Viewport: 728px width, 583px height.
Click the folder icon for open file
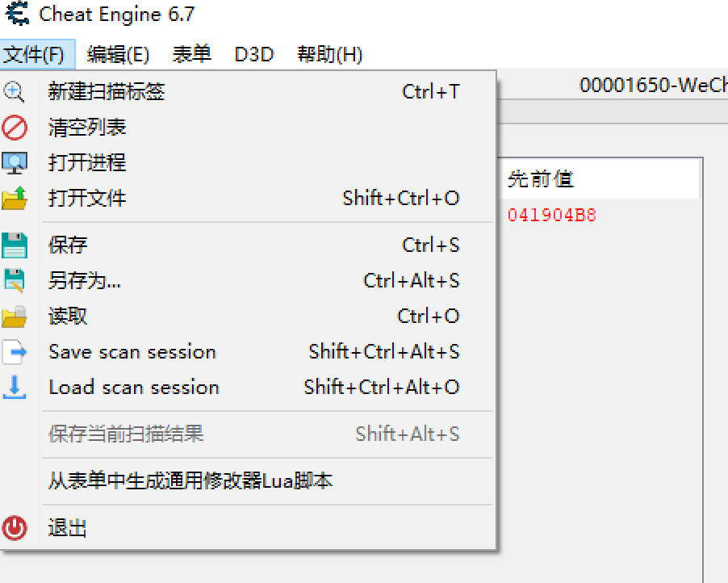click(15, 199)
